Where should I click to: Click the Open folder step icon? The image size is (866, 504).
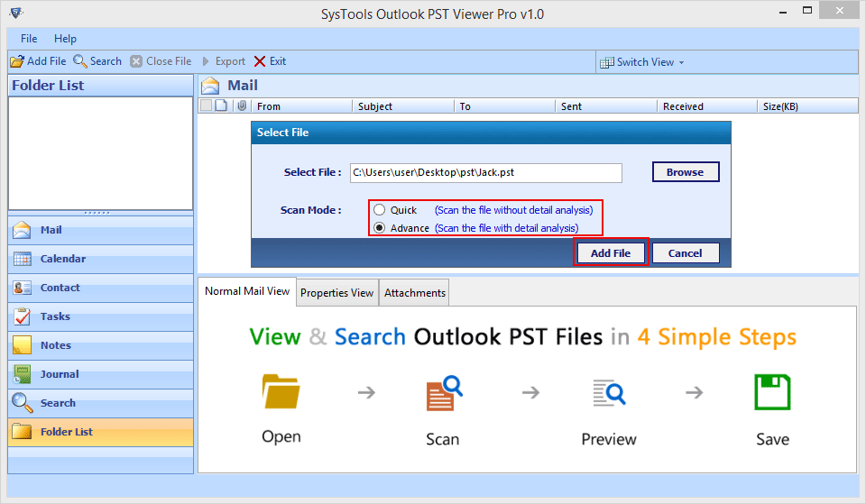coord(281,391)
